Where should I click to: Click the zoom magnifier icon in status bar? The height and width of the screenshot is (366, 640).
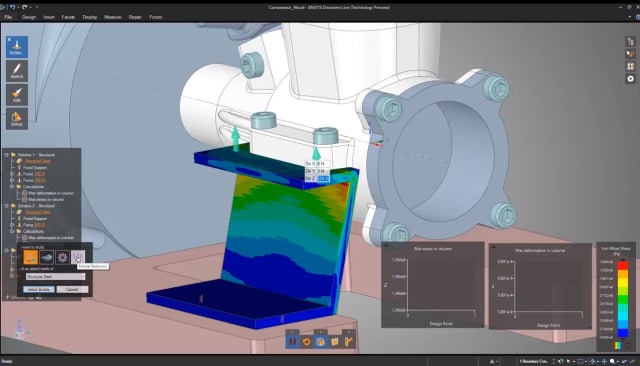pos(612,362)
